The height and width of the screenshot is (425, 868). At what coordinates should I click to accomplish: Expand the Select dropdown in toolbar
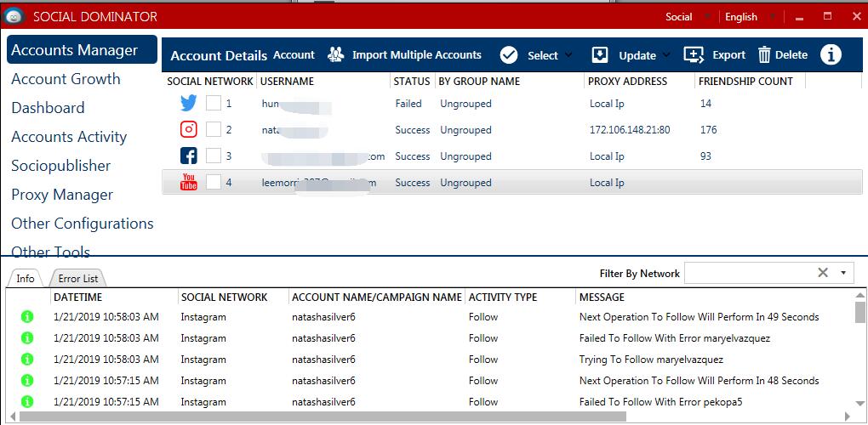click(549, 55)
